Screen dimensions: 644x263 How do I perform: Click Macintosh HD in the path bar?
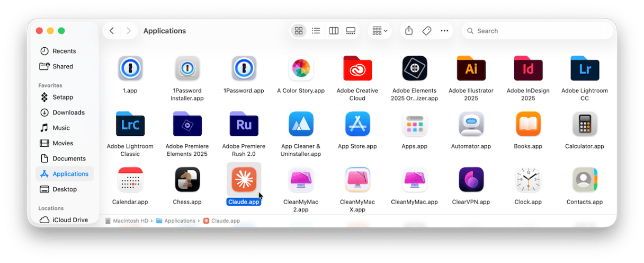click(127, 221)
